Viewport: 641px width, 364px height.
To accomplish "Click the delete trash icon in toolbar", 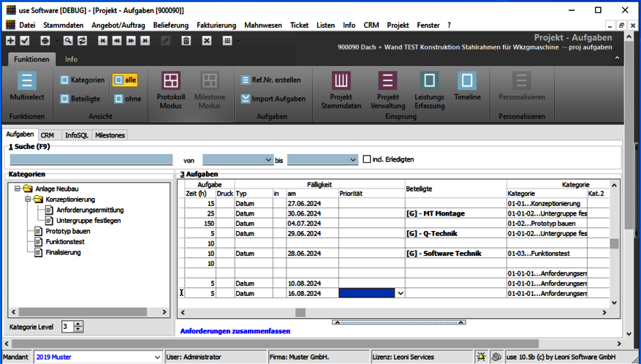I will click(x=186, y=41).
